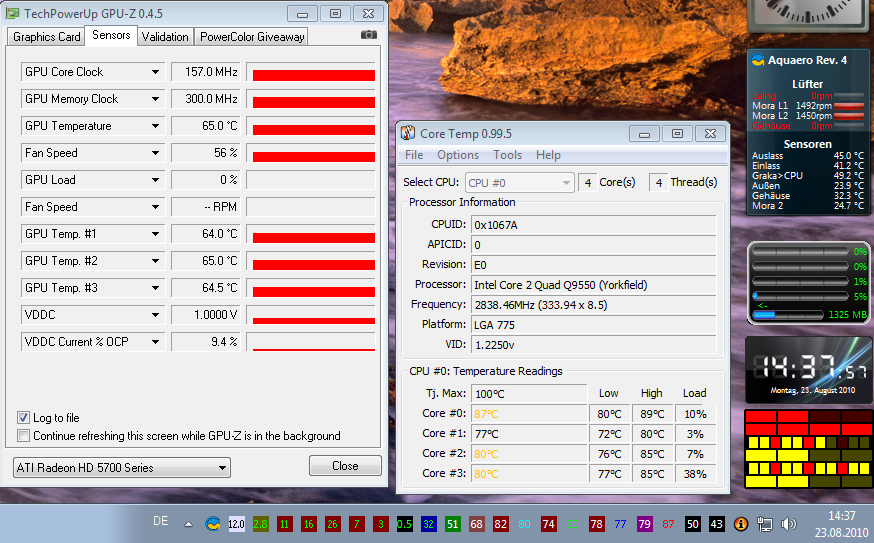Click the Processor field showing Intel Core 2 Quad

pos(593,285)
